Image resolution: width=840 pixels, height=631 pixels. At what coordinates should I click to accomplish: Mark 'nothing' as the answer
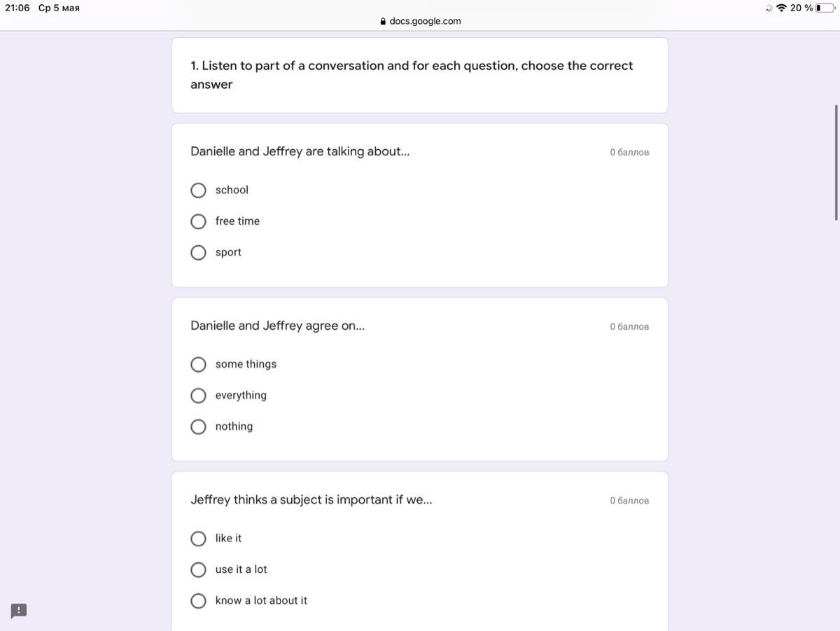(199, 427)
